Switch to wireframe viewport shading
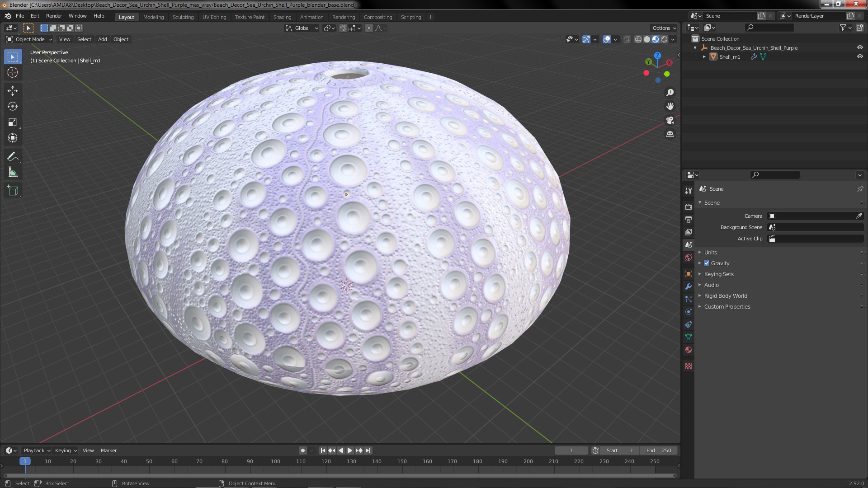Viewport: 868px width, 488px height. (638, 39)
